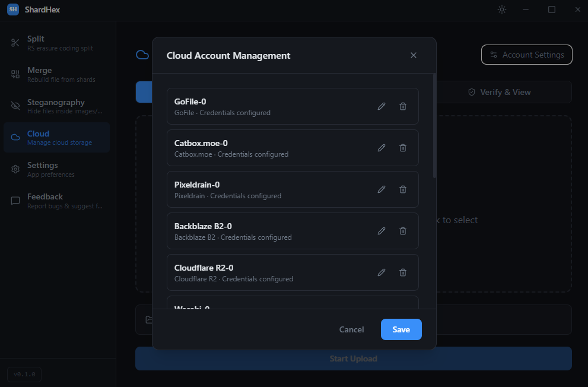The image size is (588, 387).
Task: Delete the Cloudflare R2-0 account
Action: (x=403, y=272)
